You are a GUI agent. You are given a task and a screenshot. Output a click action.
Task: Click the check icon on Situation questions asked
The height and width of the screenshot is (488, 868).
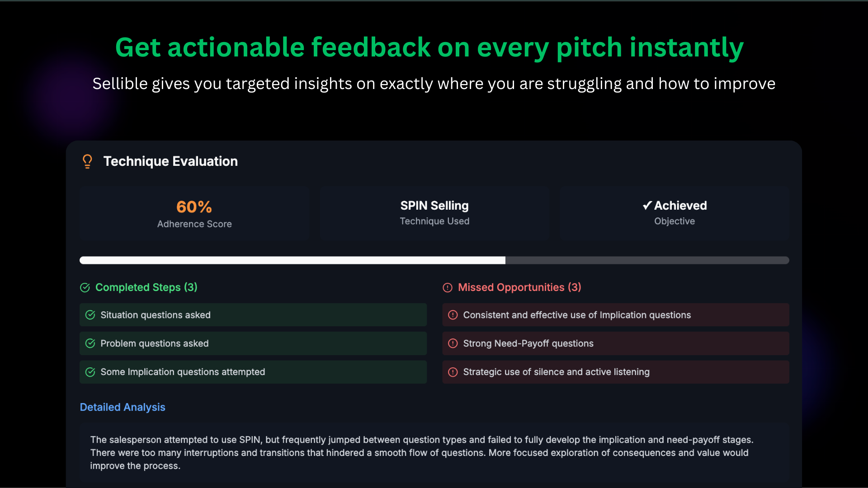[90, 315]
